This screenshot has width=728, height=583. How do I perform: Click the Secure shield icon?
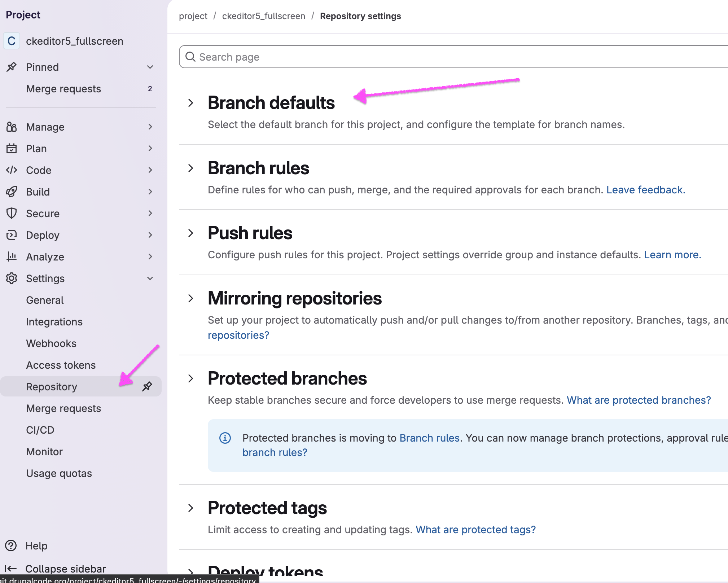point(12,213)
